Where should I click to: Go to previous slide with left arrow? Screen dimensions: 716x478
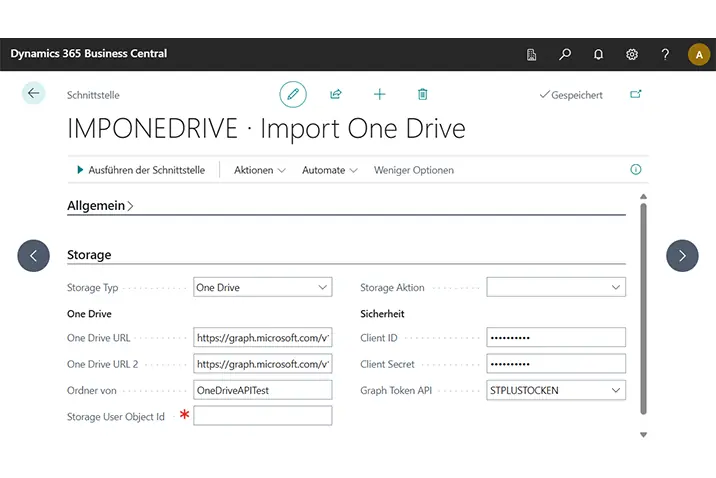pyautogui.click(x=33, y=256)
